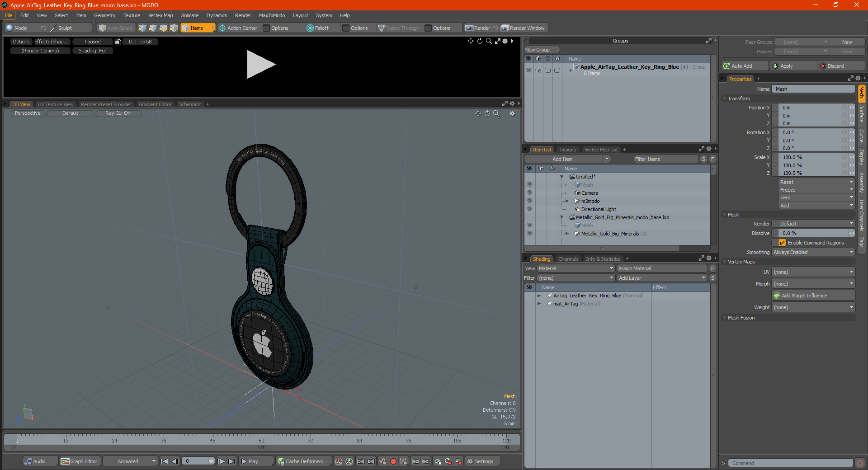
Task: Step to next frame
Action: [x=222, y=461]
